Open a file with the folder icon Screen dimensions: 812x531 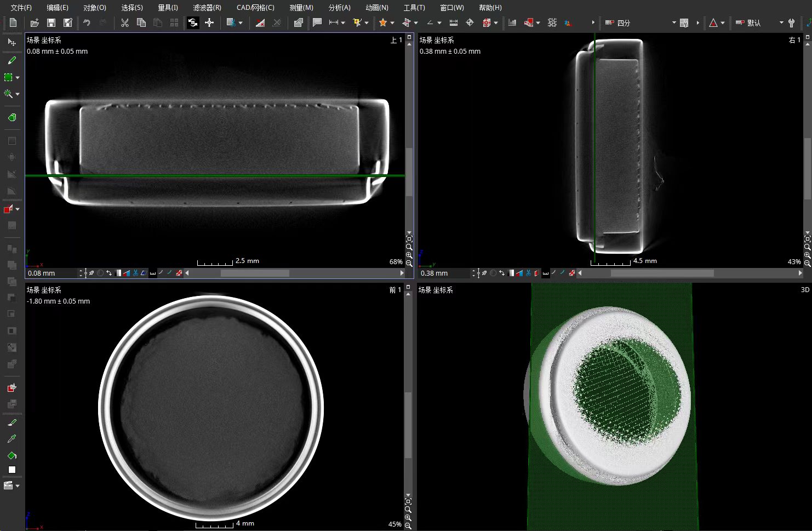click(x=35, y=22)
